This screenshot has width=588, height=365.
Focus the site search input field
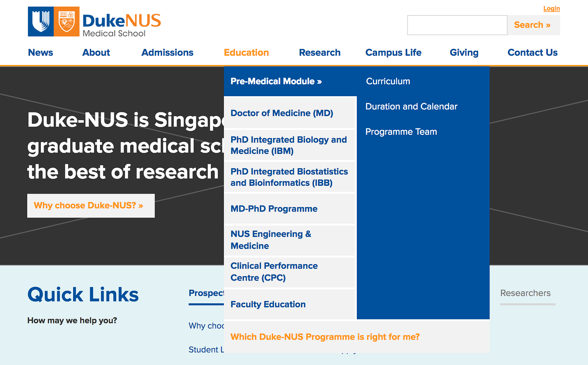pyautogui.click(x=457, y=25)
